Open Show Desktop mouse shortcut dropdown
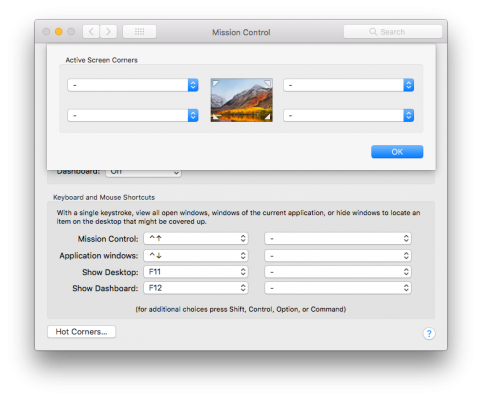 [x=338, y=272]
